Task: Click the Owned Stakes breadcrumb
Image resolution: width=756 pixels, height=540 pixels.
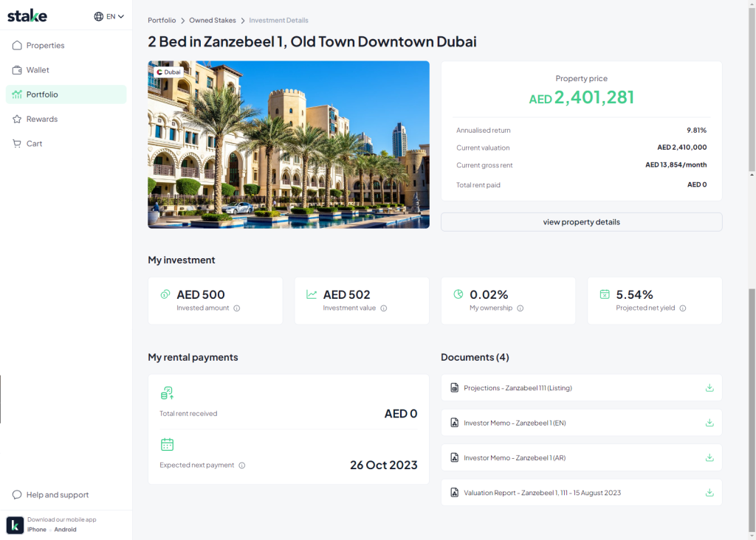Action: tap(213, 20)
